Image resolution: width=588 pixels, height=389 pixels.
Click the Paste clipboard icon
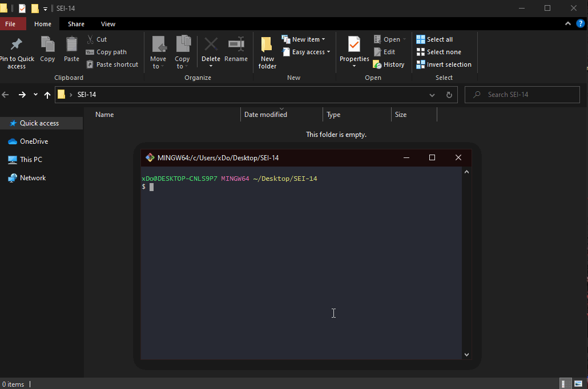tap(71, 44)
